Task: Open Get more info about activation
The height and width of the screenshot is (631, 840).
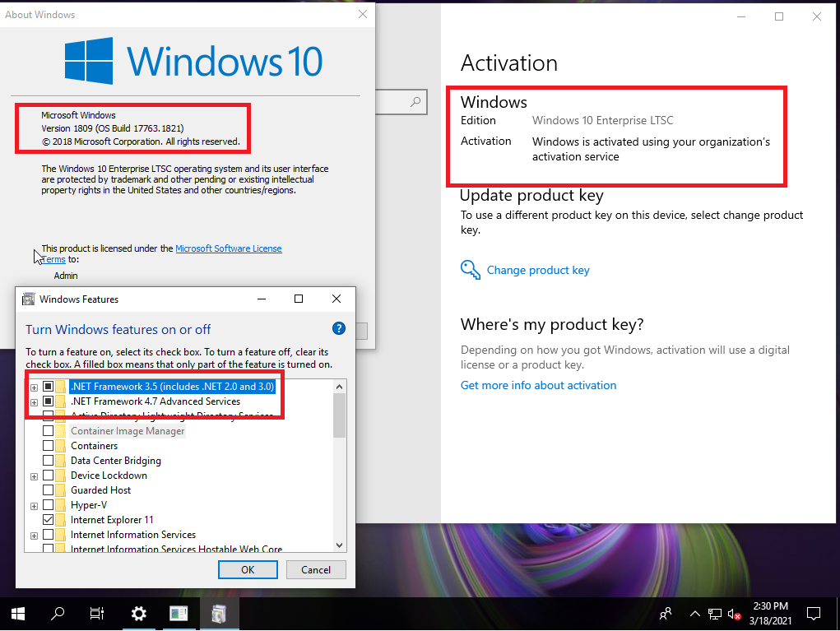Action: [538, 385]
